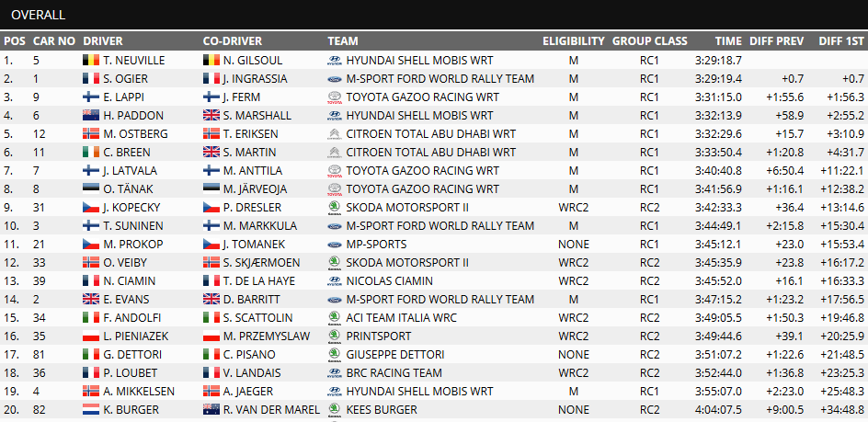Click the POS column header
This screenshot has height=422, width=868.
tap(15, 41)
